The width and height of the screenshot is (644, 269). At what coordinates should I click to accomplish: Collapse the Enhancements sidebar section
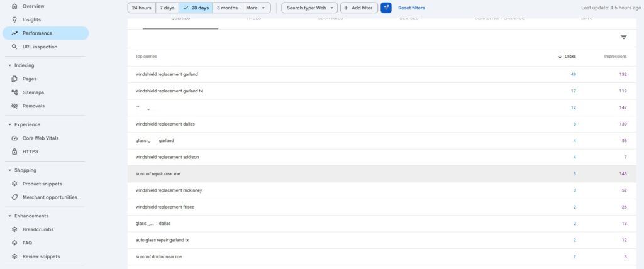point(9,216)
